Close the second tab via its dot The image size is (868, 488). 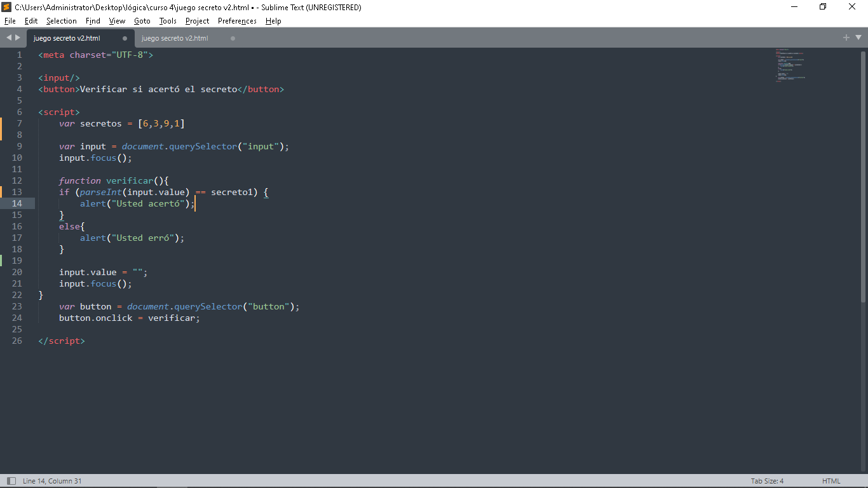(233, 38)
